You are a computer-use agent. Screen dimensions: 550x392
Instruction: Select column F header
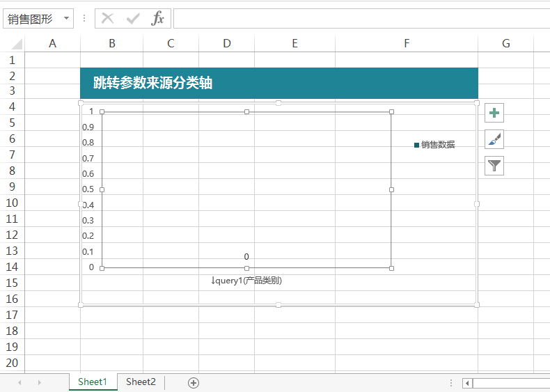[x=407, y=43]
